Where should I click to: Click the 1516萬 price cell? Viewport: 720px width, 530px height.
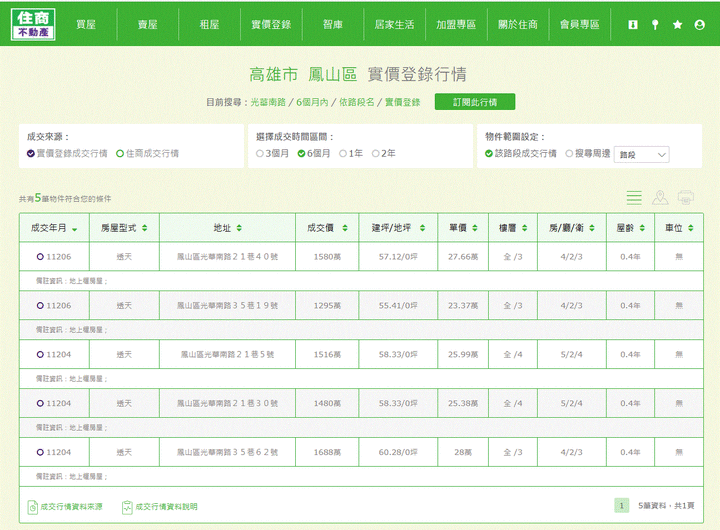click(327, 355)
